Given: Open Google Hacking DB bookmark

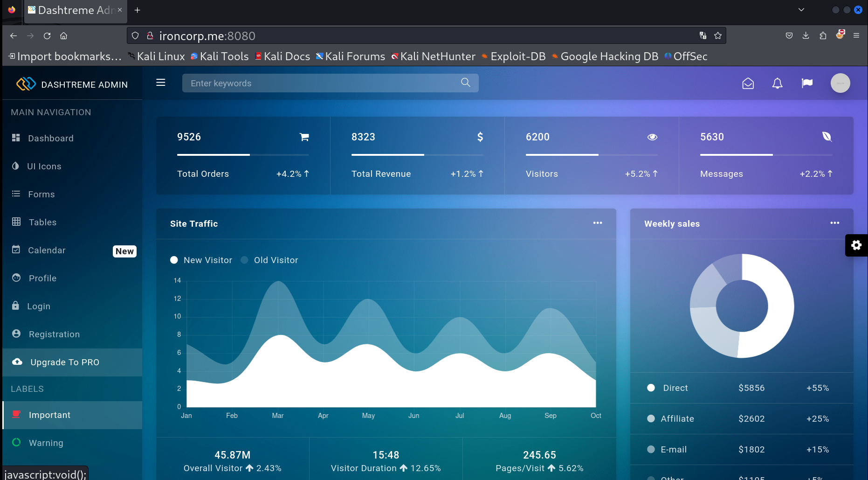Looking at the screenshot, I should point(605,56).
